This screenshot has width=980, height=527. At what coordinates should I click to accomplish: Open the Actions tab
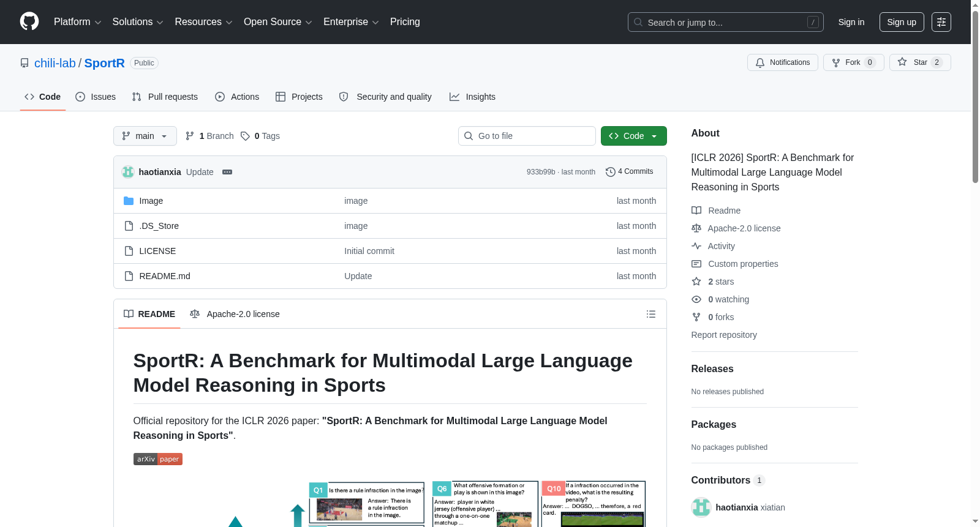pos(237,97)
